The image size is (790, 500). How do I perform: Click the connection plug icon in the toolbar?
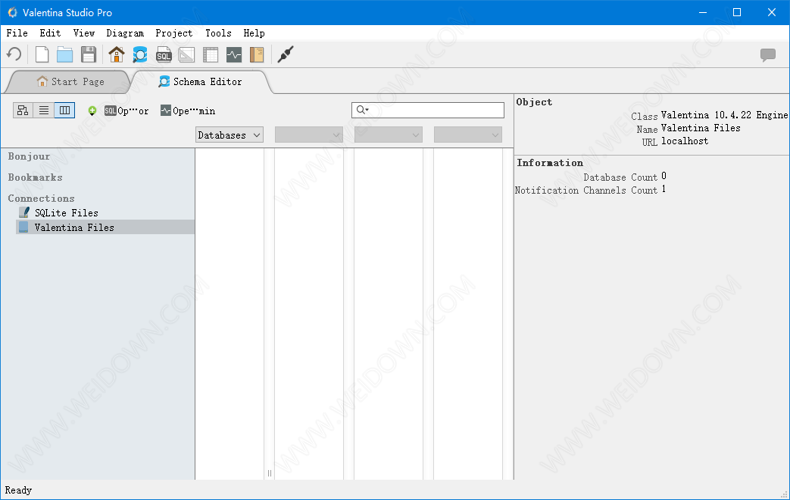pyautogui.click(x=286, y=54)
